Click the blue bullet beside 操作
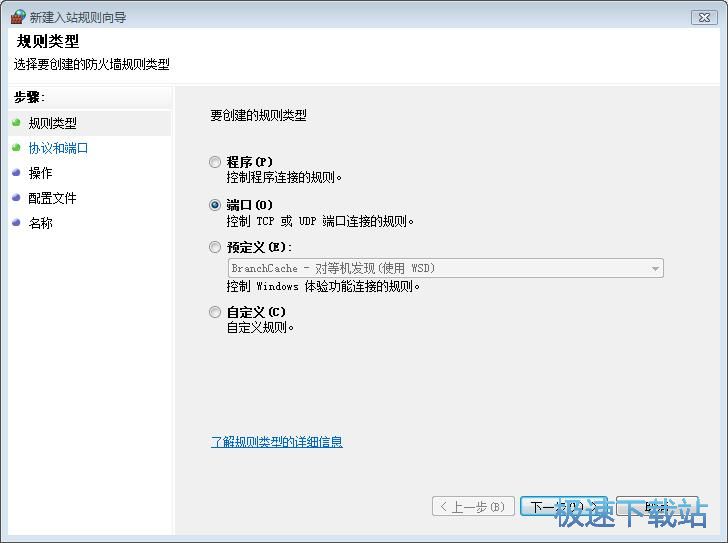 pos(16,173)
